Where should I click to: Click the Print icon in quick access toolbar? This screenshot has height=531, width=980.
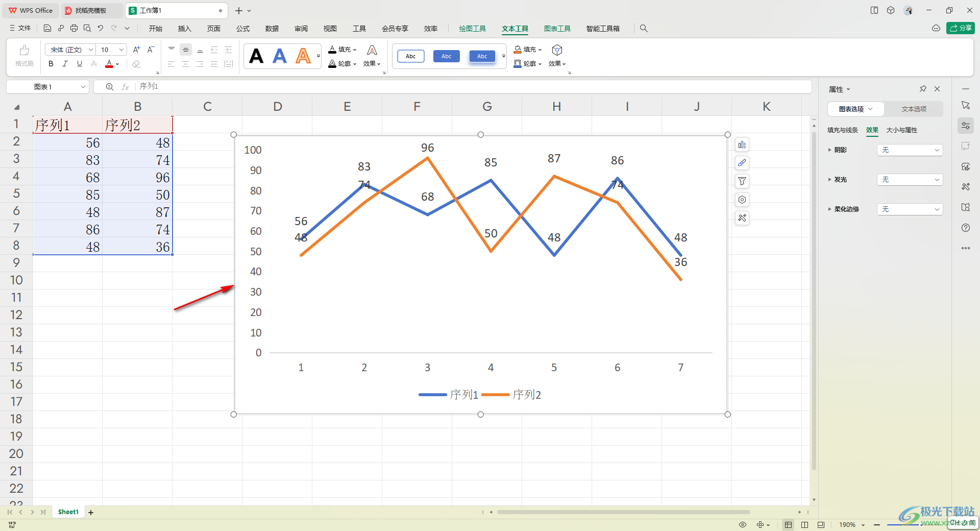point(74,29)
